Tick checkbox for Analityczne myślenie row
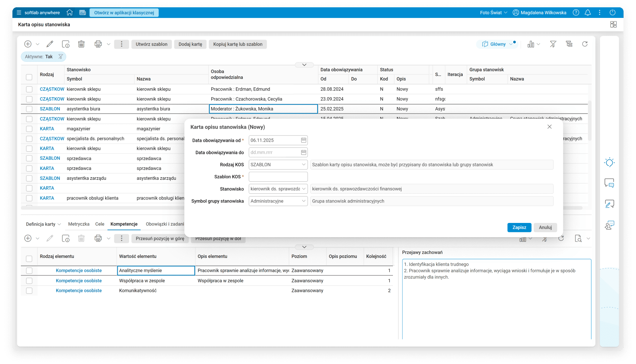Image resolution: width=636 pixels, height=364 pixels. click(29, 271)
